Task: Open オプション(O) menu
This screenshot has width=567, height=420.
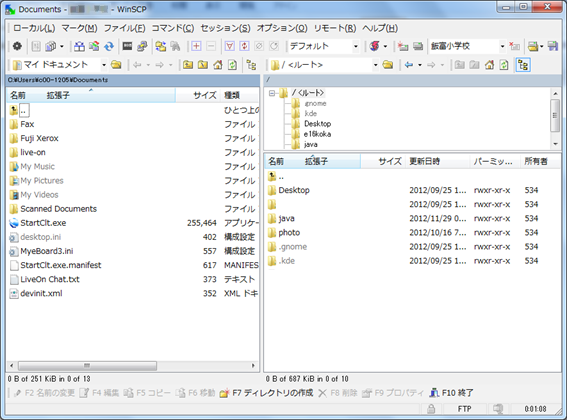Action: [282, 28]
